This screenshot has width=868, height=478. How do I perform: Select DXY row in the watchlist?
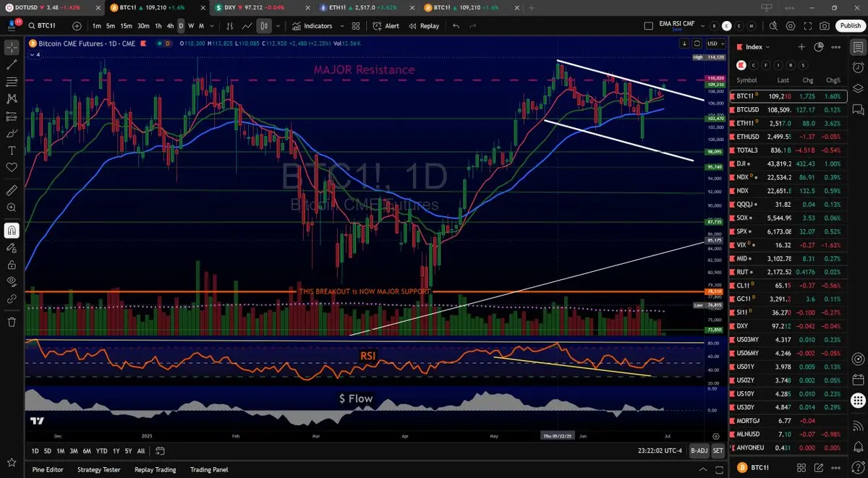click(x=788, y=326)
